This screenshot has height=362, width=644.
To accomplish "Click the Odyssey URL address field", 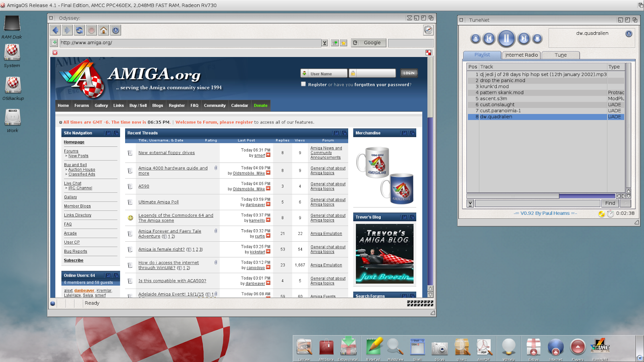I will tap(190, 43).
